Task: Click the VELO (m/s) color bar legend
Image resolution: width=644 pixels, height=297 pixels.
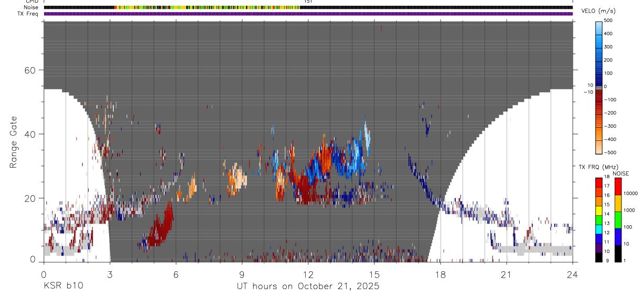Action: tap(599, 87)
